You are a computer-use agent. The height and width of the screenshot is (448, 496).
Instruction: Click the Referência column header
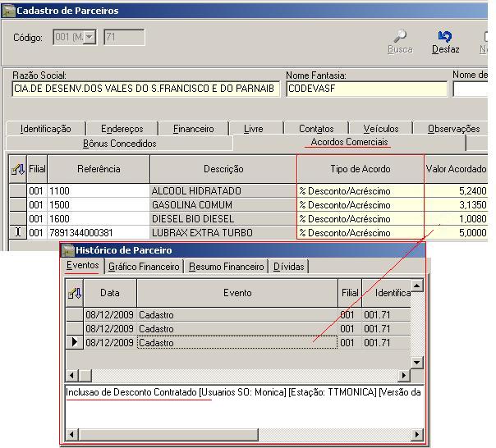99,169
